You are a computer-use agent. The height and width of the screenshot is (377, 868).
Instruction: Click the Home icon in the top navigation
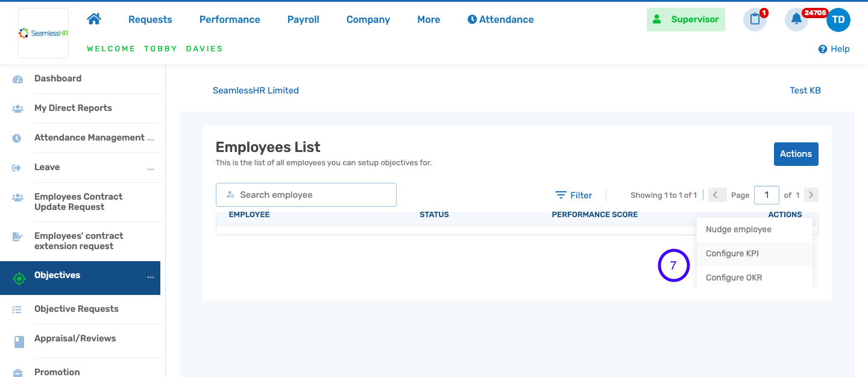coord(94,19)
